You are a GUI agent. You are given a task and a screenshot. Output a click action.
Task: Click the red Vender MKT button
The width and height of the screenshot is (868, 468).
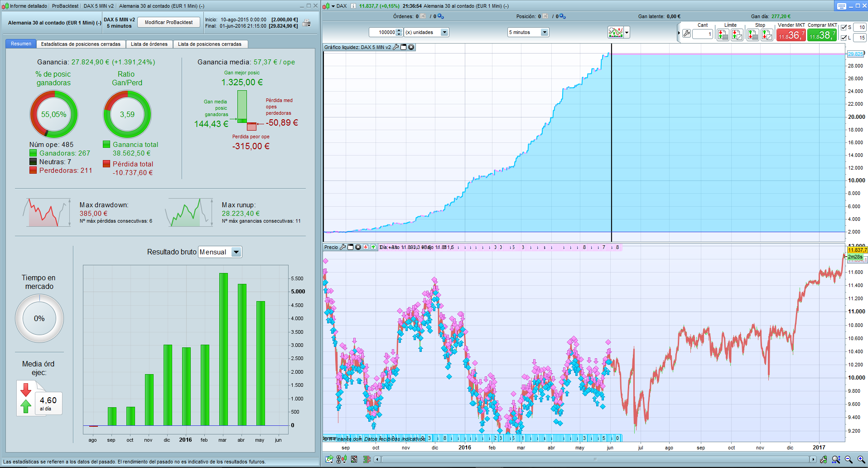pos(791,35)
